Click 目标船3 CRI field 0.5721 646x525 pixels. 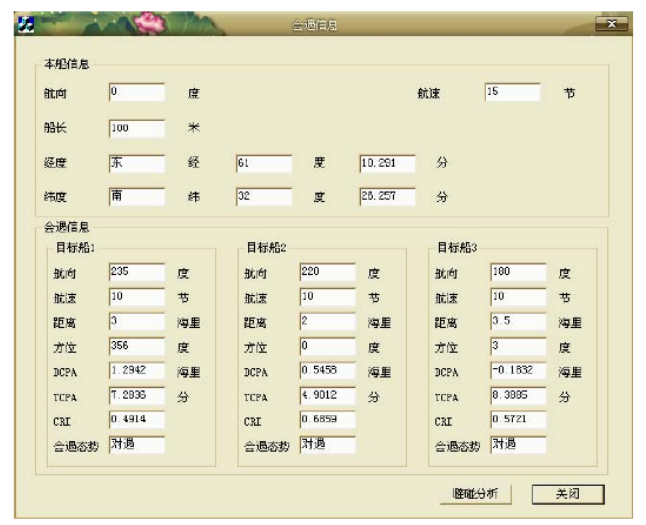click(x=518, y=420)
